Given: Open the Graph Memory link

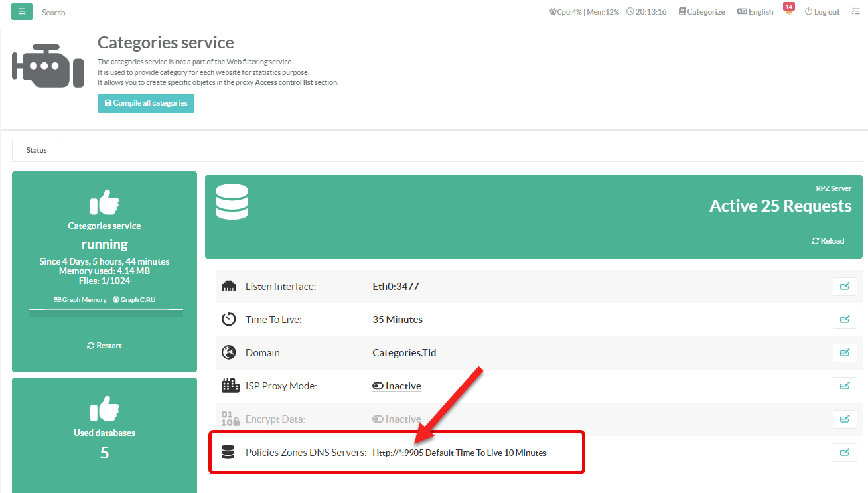Looking at the screenshot, I should [x=80, y=300].
